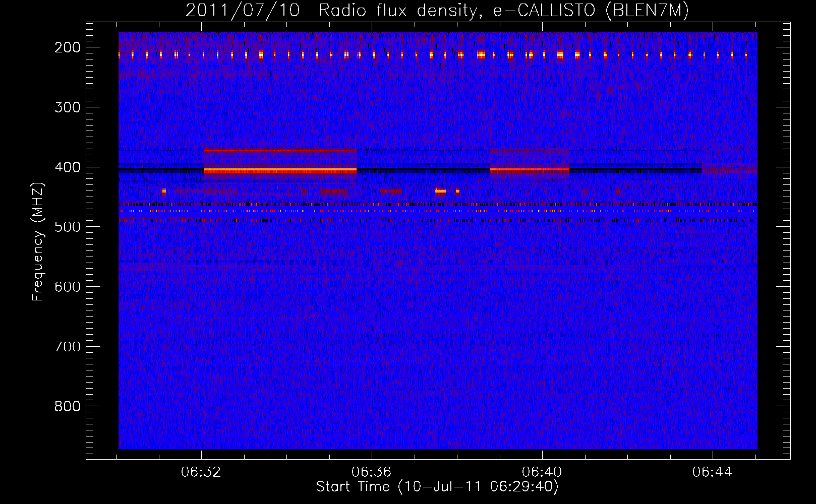Select the 700 frequency tick label
The height and width of the screenshot is (504, 816).
[68, 347]
